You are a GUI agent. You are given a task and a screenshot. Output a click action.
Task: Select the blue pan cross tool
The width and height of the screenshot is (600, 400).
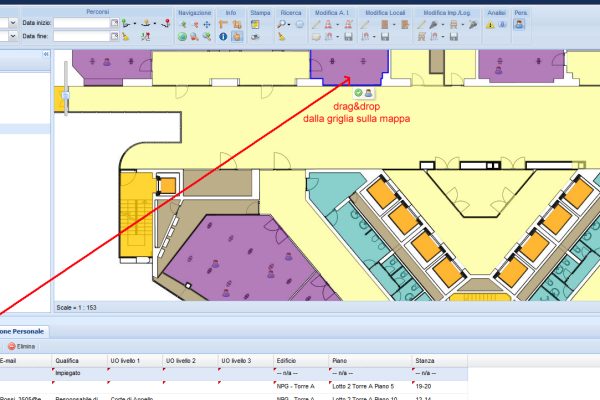207,24
